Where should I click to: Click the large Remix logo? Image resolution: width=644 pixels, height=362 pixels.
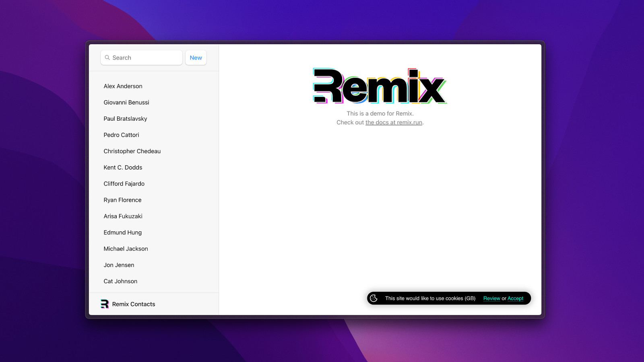[x=380, y=86]
